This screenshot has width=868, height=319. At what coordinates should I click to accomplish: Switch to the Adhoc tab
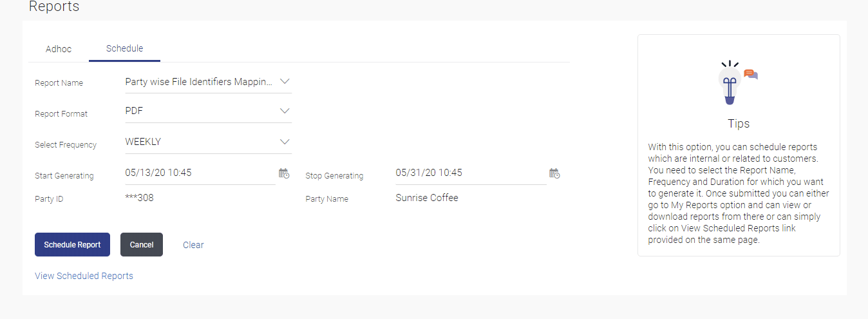pos(59,49)
